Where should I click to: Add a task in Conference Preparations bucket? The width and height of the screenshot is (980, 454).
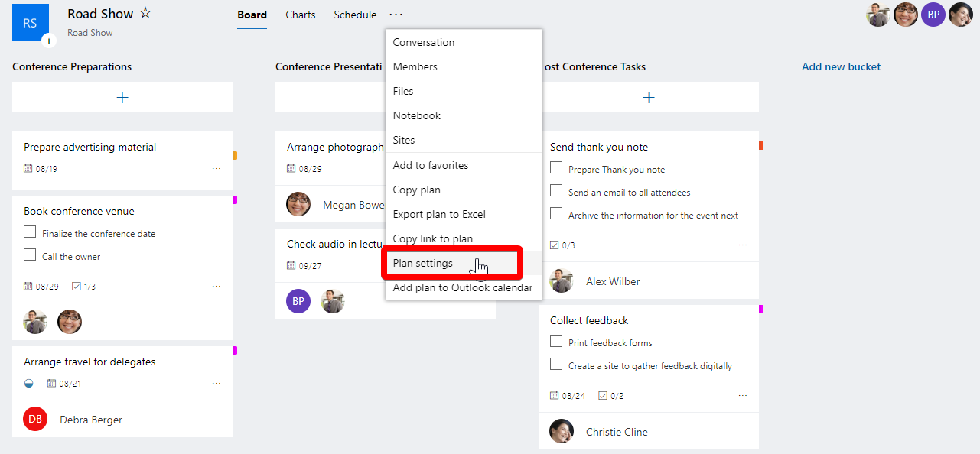(122, 97)
